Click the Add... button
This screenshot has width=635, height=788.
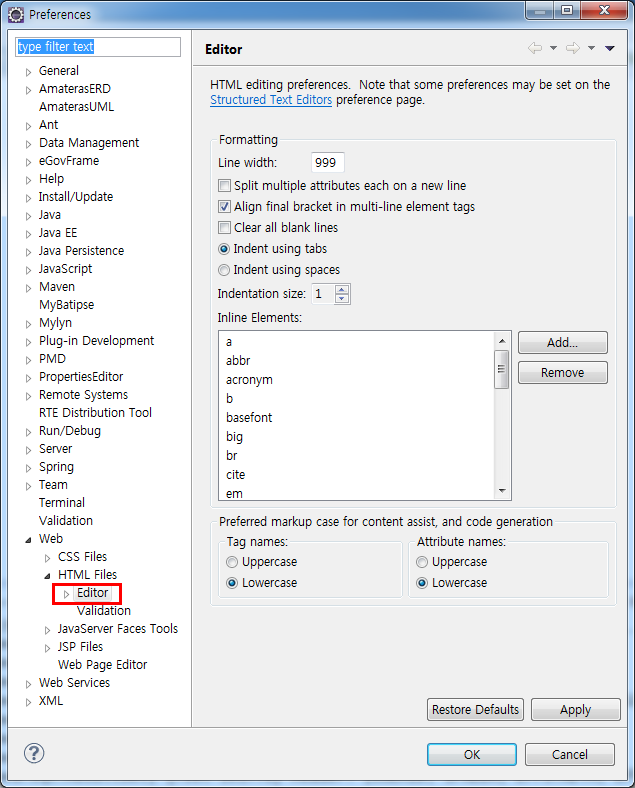click(563, 342)
